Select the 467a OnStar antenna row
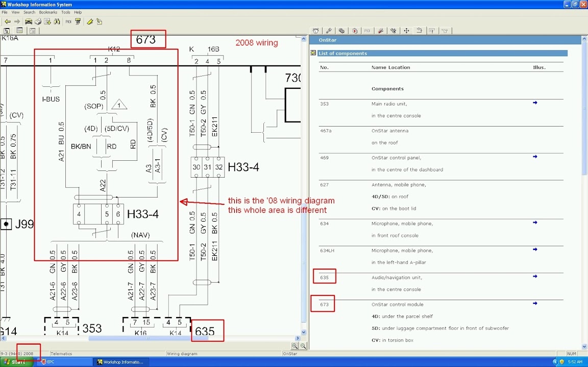This screenshot has width=588, height=367. tap(441, 137)
